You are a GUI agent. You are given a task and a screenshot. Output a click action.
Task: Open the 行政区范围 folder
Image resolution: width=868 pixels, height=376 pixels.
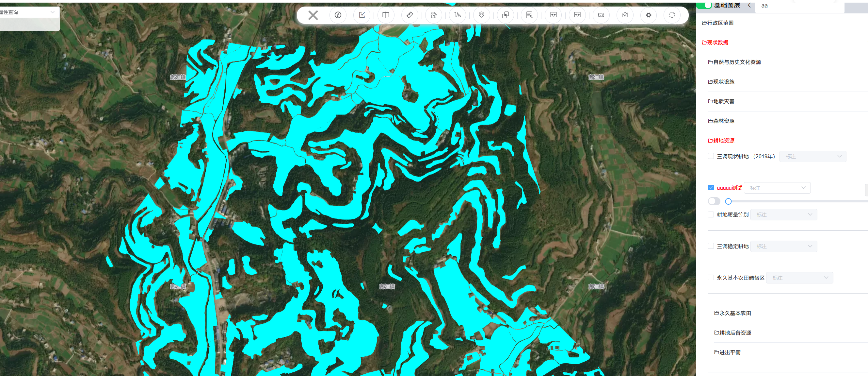717,23
